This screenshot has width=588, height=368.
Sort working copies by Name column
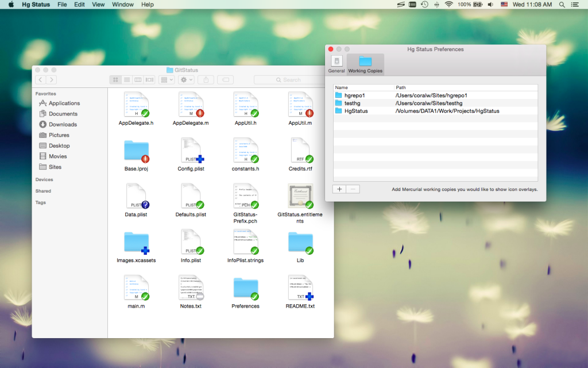pyautogui.click(x=363, y=87)
